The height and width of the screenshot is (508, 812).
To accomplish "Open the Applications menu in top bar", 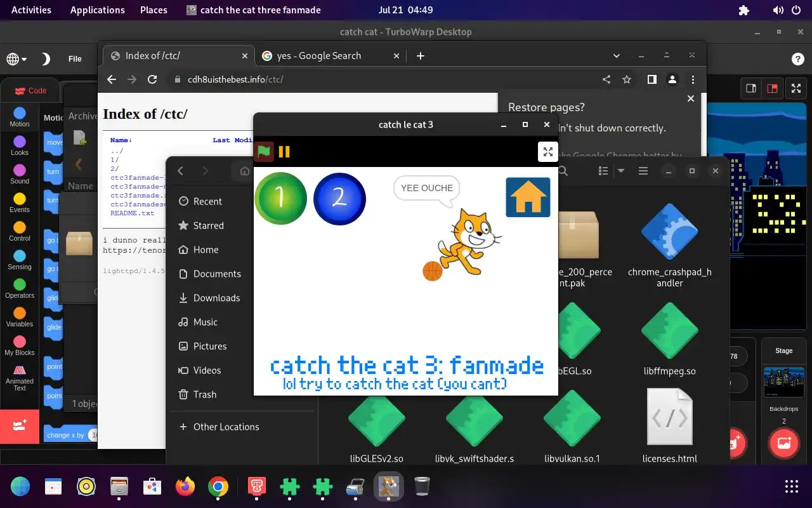I will 98,10.
